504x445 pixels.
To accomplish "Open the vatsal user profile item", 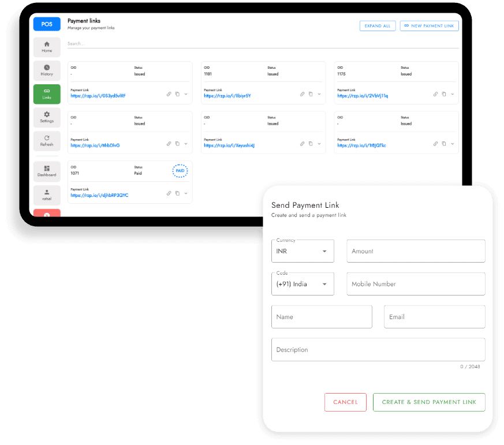I will click(47, 195).
